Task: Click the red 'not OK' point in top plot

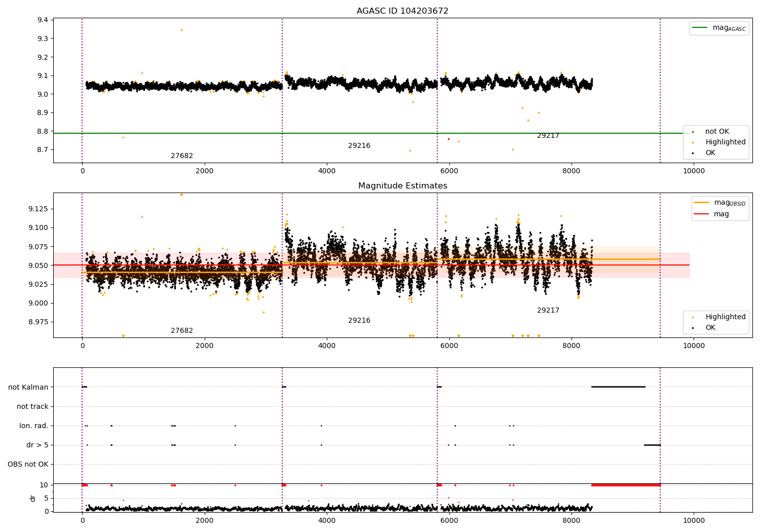Action: [x=448, y=139]
